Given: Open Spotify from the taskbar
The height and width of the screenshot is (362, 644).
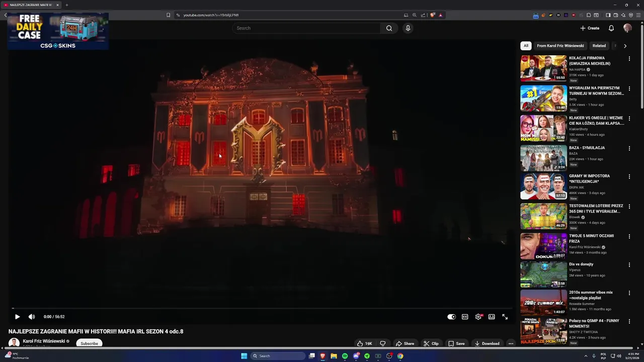Looking at the screenshot, I should point(345,356).
